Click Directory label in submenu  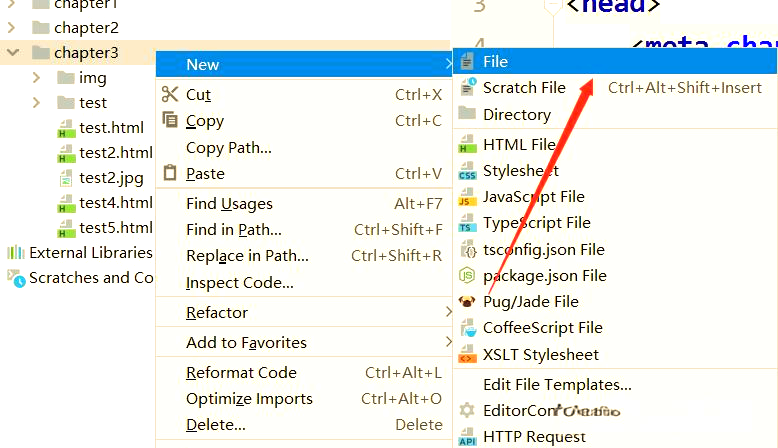(517, 115)
